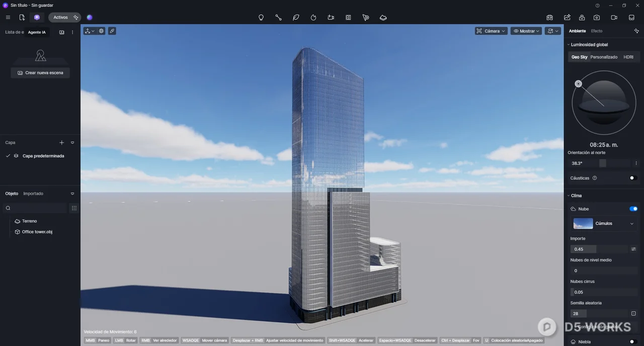
Task: Switch to the Ambiente tab
Action: pos(577,31)
